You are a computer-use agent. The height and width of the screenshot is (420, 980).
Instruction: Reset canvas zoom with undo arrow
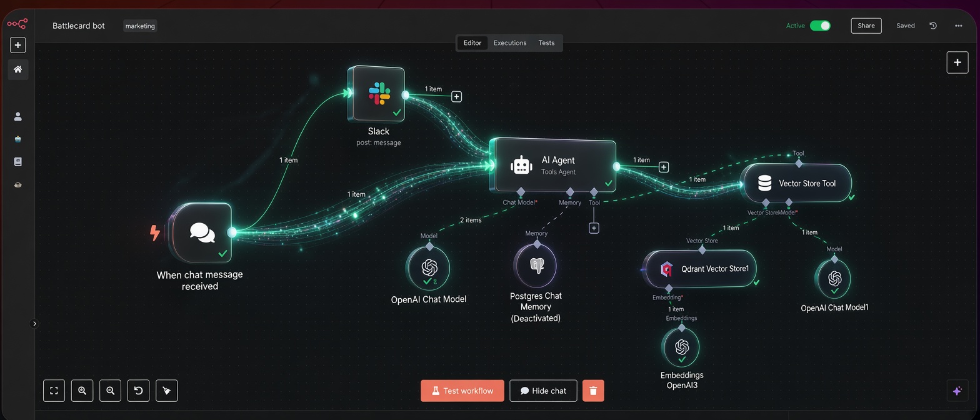click(x=138, y=391)
